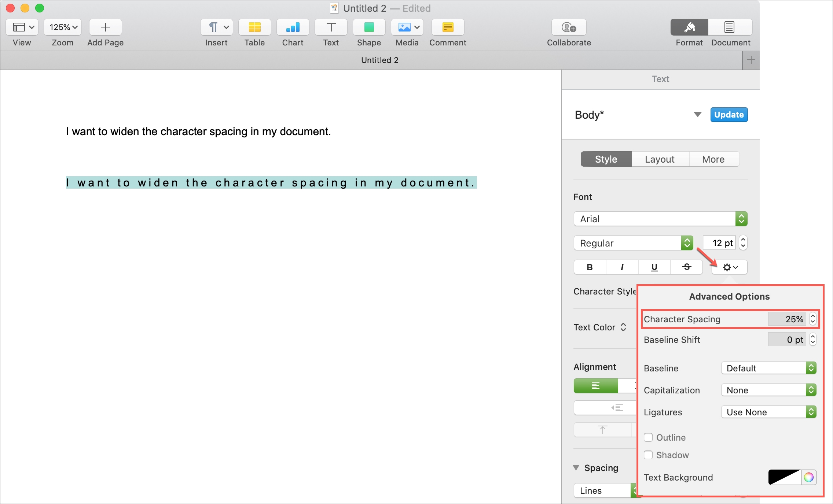Click the Add Page button
This screenshot has height=504, width=833.
[x=105, y=27]
